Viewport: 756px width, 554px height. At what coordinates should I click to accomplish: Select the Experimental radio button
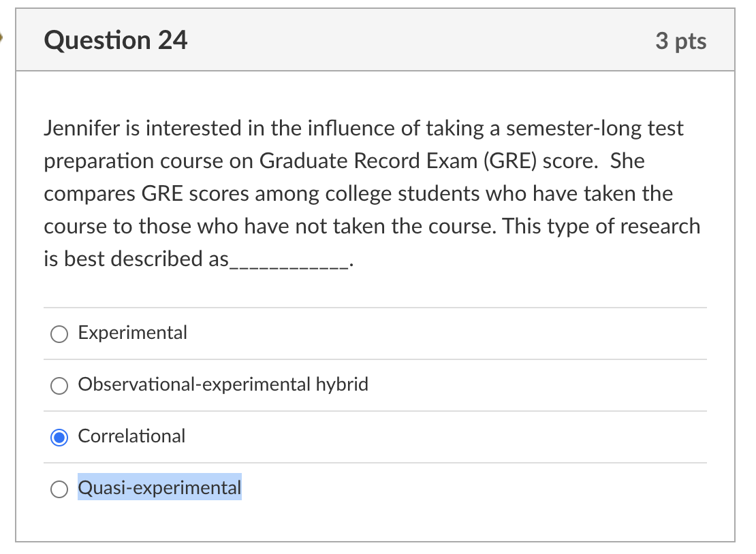coord(60,333)
